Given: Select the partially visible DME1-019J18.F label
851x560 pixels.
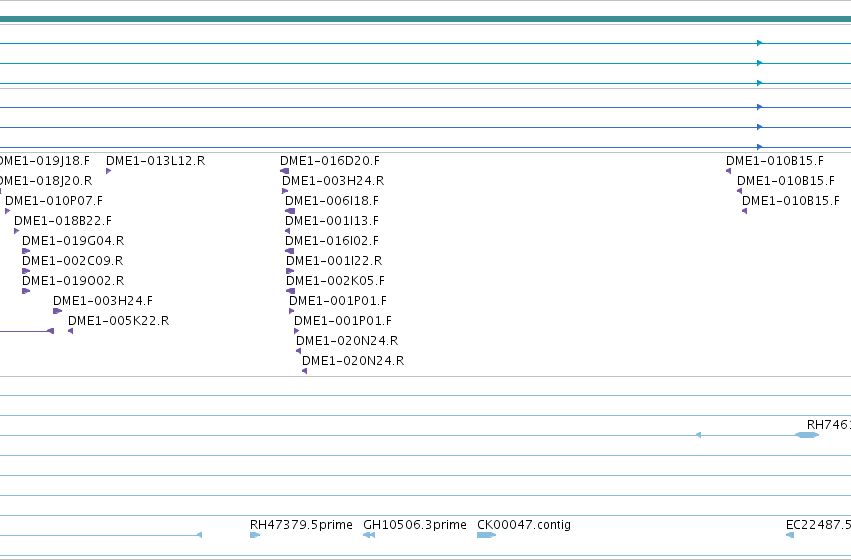Looking at the screenshot, I should coord(45,161).
